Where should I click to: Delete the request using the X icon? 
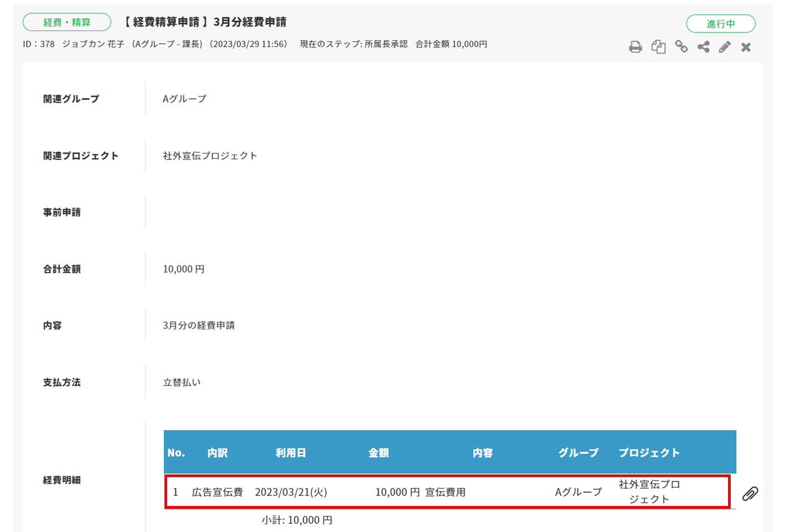point(746,47)
